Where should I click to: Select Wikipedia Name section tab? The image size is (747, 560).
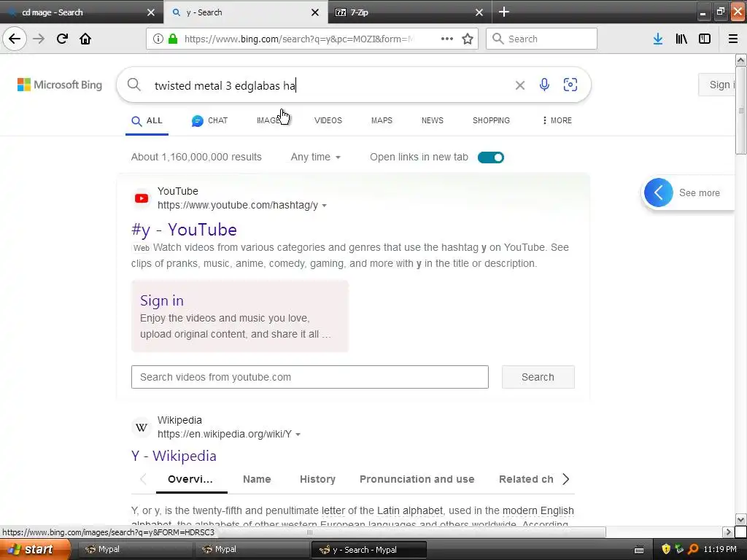click(x=257, y=479)
